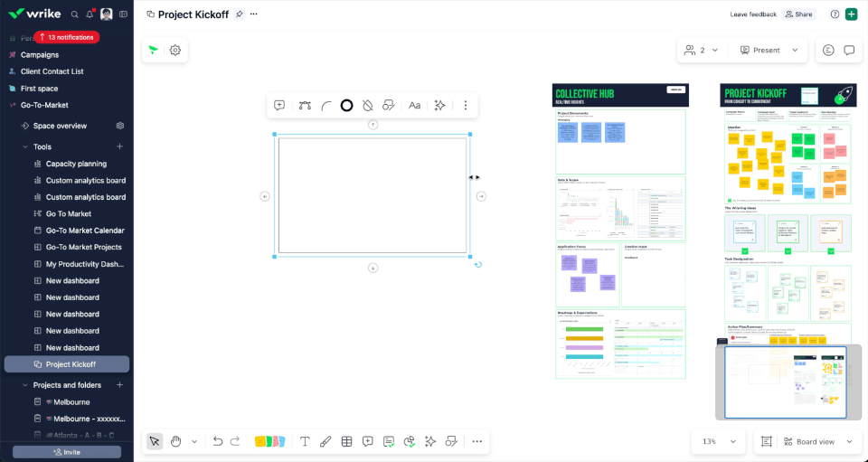This screenshot has height=462, width=868.
Task: Open First space
Action: click(x=39, y=89)
